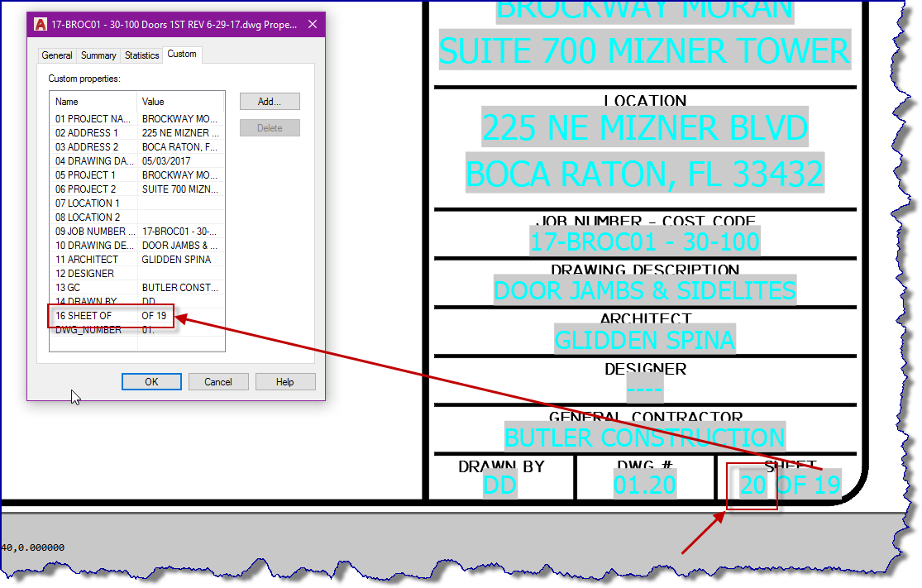Select the 05 PROJECT 1 row
This screenshot has width=922, height=588.
[x=137, y=175]
